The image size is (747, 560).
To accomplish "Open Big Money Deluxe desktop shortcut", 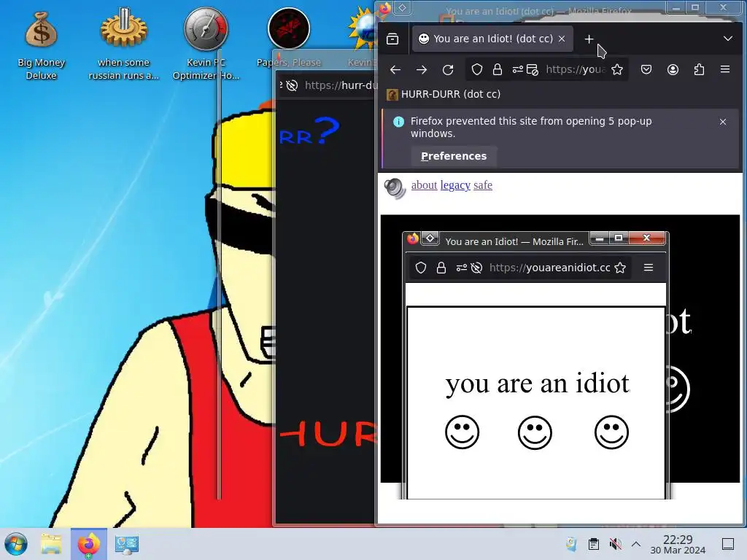I will (42, 45).
